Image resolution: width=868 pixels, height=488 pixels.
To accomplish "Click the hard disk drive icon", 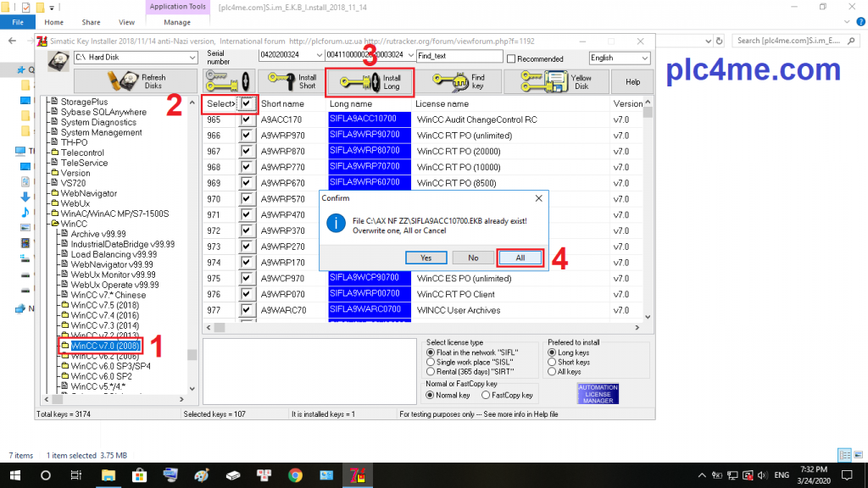I will click(58, 62).
